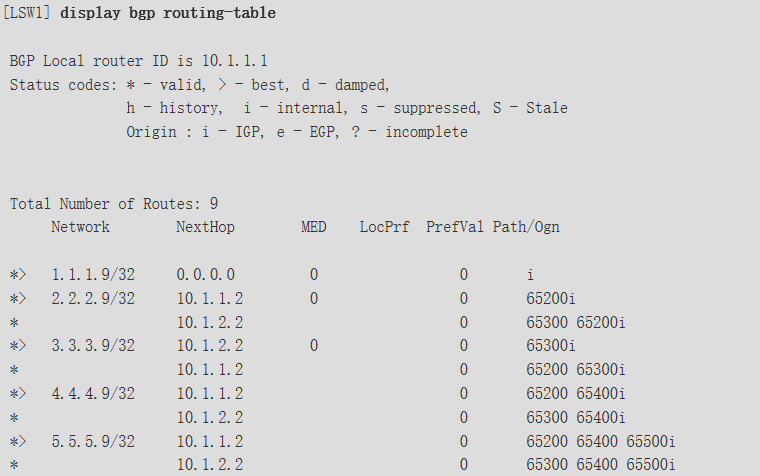Click the 0.0.0.0 next hop value
Image resolution: width=760 pixels, height=476 pixels.
coord(206,274)
